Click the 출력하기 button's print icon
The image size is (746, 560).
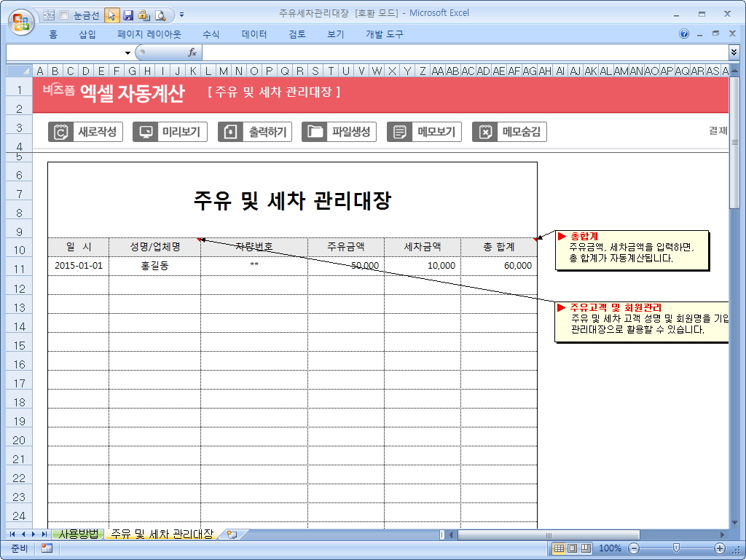[x=231, y=132]
